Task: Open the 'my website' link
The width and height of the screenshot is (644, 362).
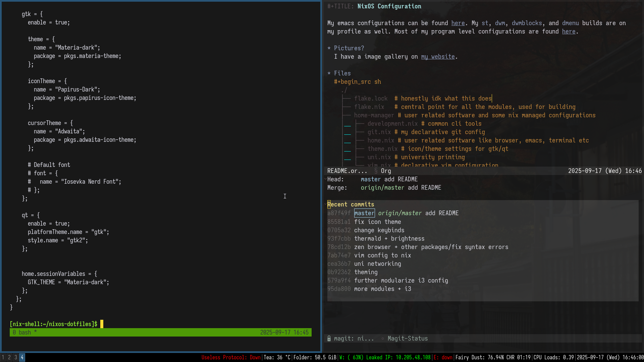Action: coord(438,57)
